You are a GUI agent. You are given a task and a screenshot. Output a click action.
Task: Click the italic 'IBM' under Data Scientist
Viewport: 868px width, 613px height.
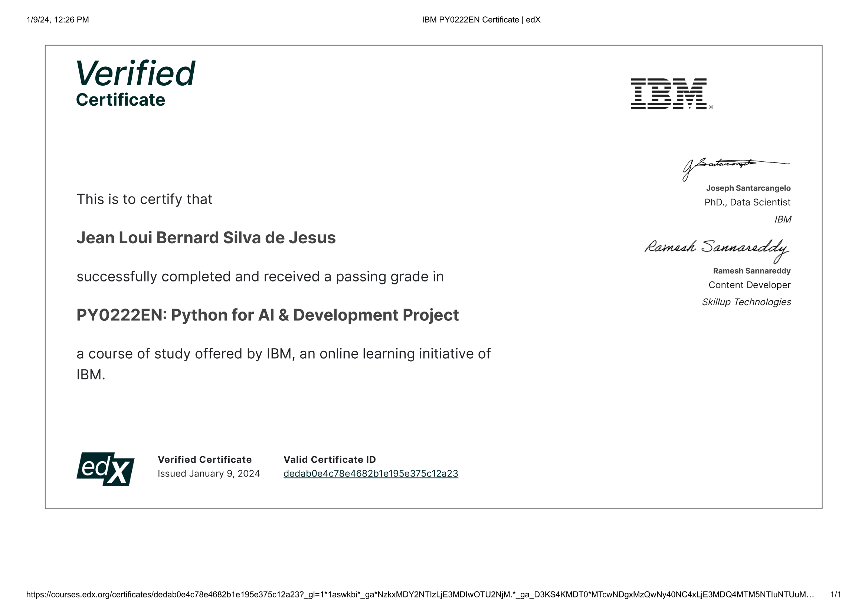tap(783, 219)
